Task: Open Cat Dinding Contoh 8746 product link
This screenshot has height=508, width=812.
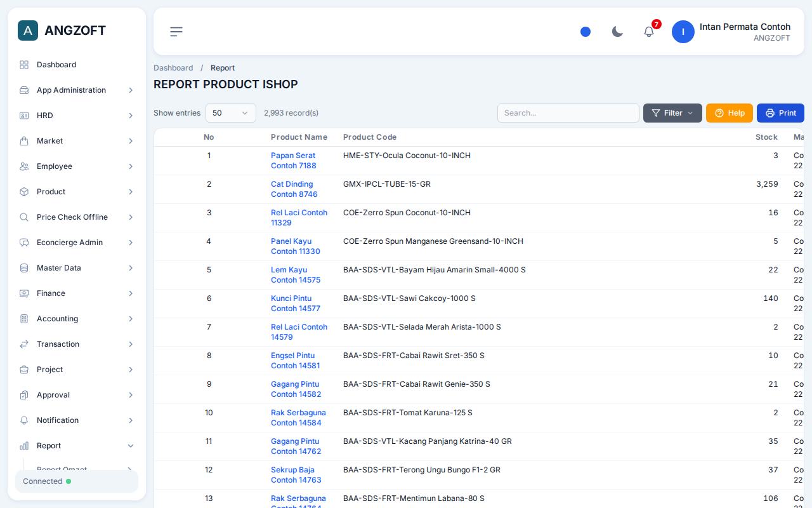Action: point(294,189)
